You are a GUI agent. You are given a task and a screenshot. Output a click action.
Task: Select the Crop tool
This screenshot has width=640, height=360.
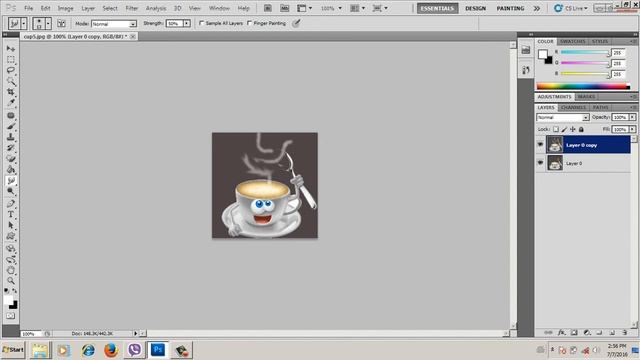tap(11, 92)
